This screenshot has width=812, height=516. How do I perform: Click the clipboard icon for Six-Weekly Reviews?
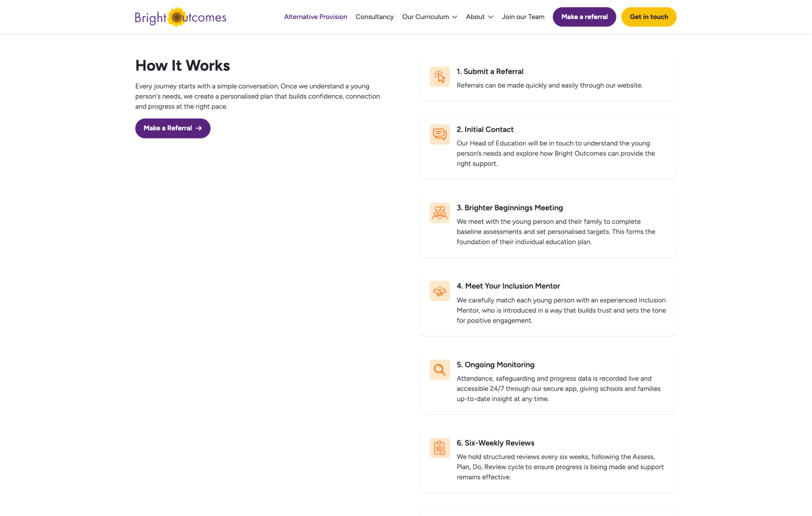(x=439, y=448)
